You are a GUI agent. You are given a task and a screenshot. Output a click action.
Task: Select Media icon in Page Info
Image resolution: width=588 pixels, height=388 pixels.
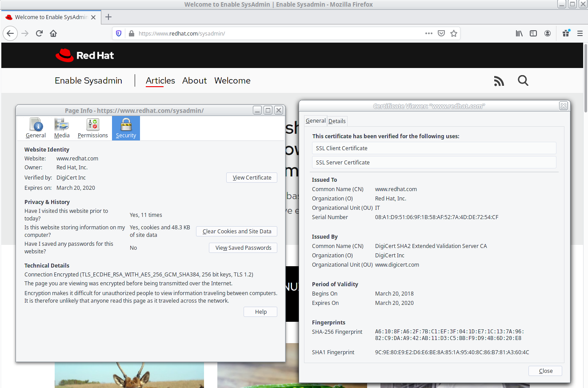tap(62, 128)
